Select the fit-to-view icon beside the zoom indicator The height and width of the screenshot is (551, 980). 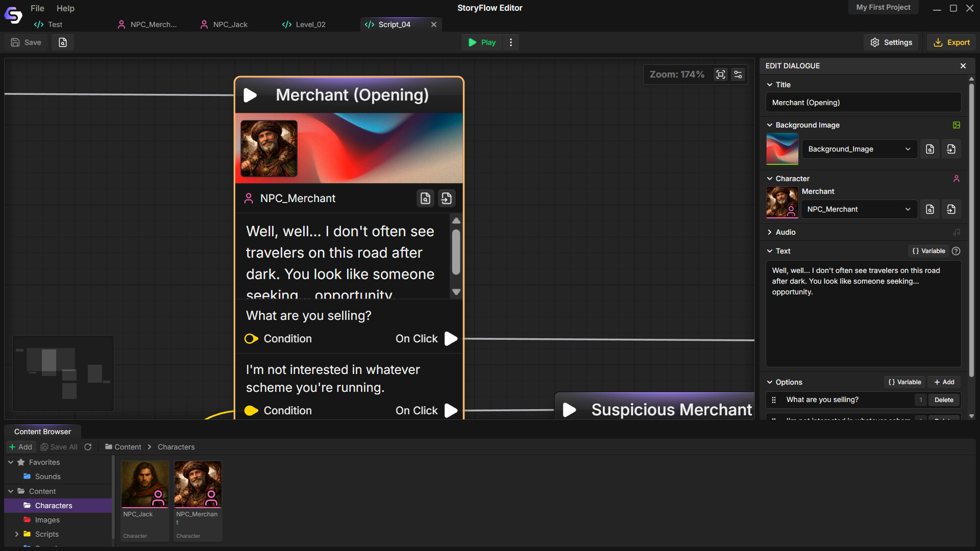720,74
